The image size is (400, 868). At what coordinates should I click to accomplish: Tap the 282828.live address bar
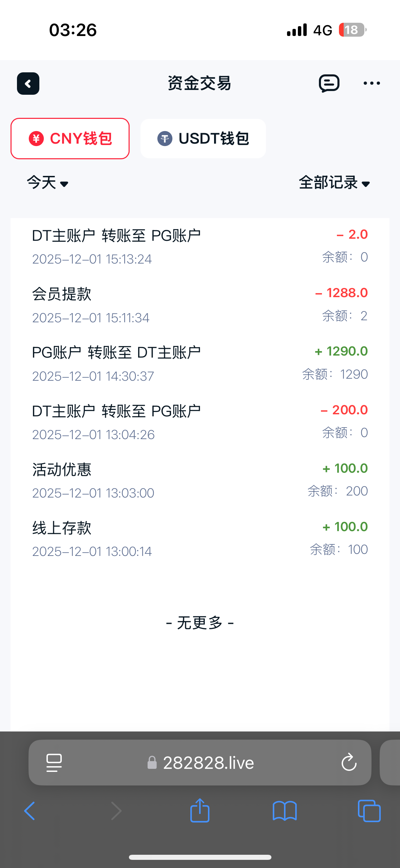point(208,763)
